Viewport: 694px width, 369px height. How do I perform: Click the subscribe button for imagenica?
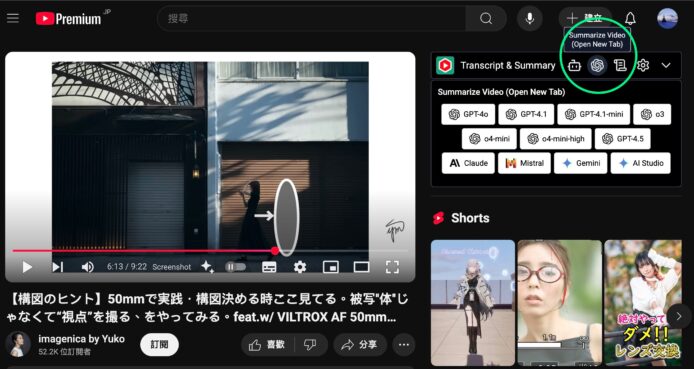coord(159,345)
